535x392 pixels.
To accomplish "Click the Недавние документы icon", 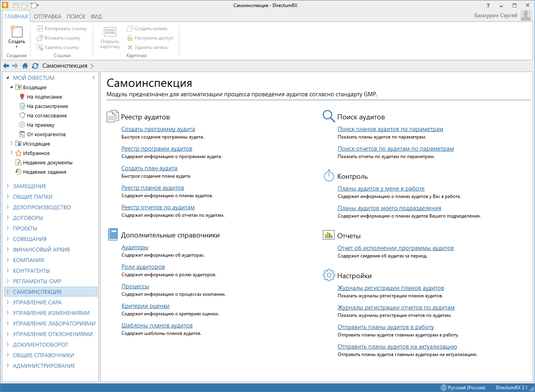I will click(18, 162).
